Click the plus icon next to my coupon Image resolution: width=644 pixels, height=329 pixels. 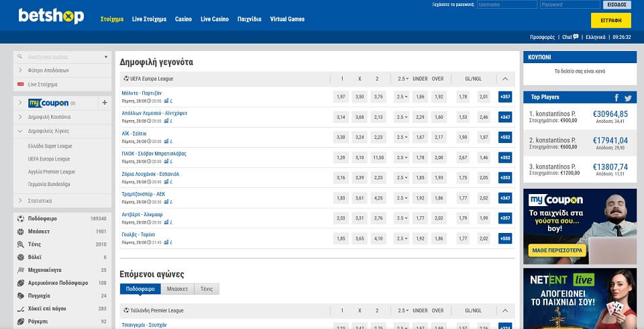pos(105,103)
